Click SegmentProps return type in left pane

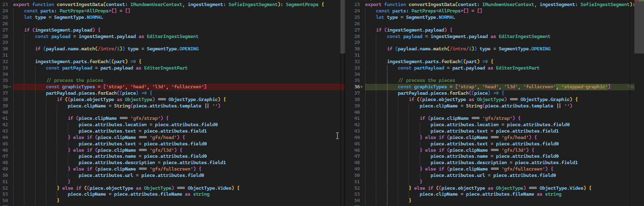pyautogui.click(x=302, y=4)
